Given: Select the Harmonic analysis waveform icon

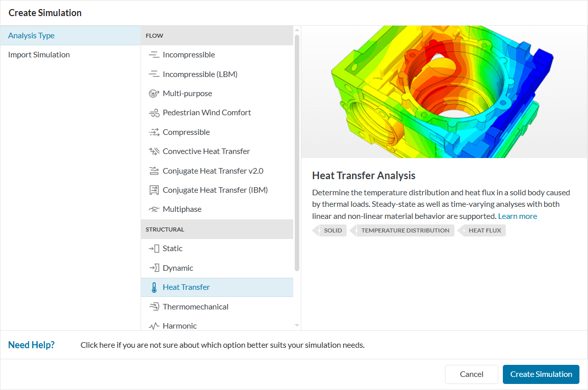Looking at the screenshot, I should 154,326.
